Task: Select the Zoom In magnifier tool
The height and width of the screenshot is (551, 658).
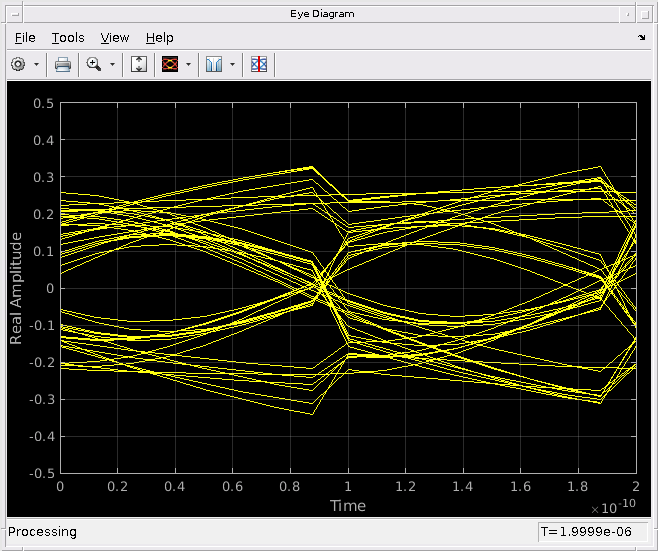Action: (x=94, y=64)
